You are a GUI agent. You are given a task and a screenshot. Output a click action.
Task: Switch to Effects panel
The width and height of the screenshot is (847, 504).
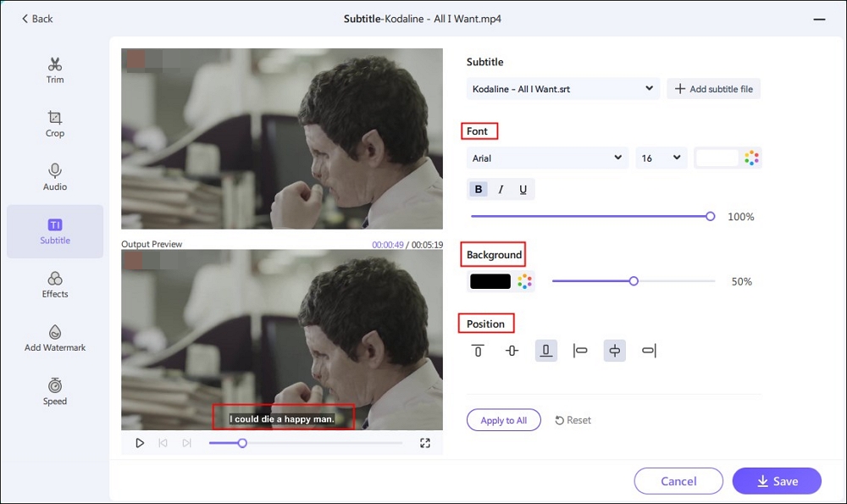click(55, 285)
